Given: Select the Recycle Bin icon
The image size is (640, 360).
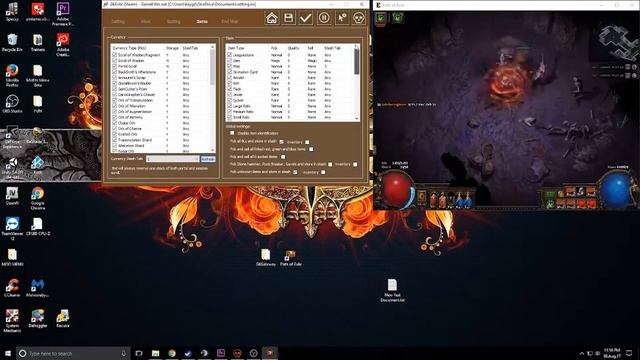Looking at the screenshot, I should pyautogui.click(x=12, y=43).
